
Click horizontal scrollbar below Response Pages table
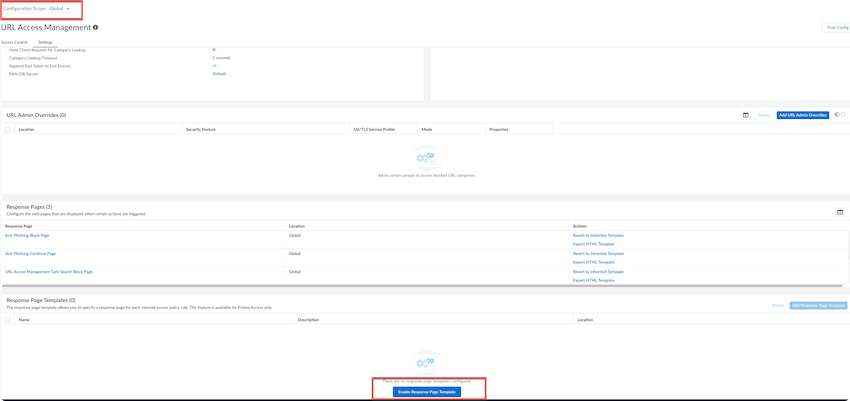coord(423,285)
